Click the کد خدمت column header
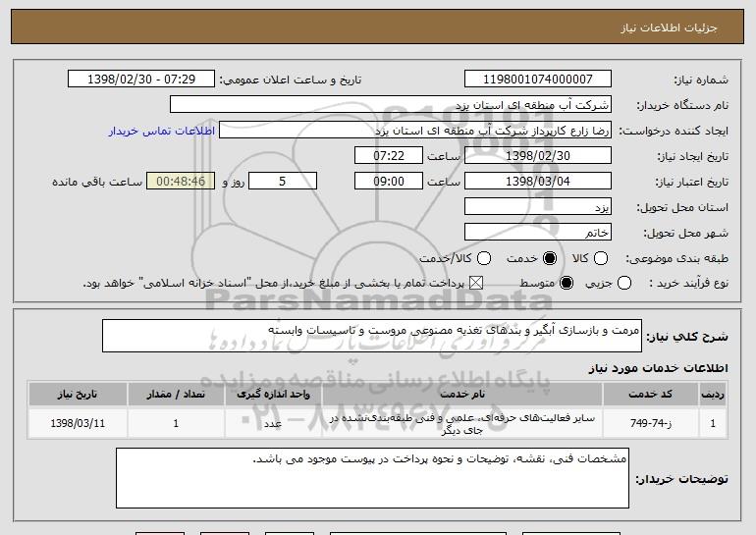Viewport: 756px width, 535px height. coord(650,395)
